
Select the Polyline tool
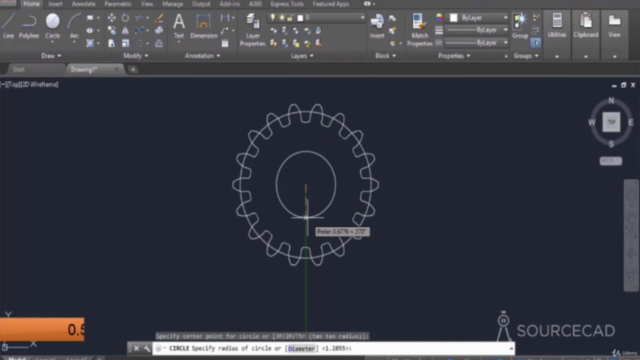tap(29, 26)
